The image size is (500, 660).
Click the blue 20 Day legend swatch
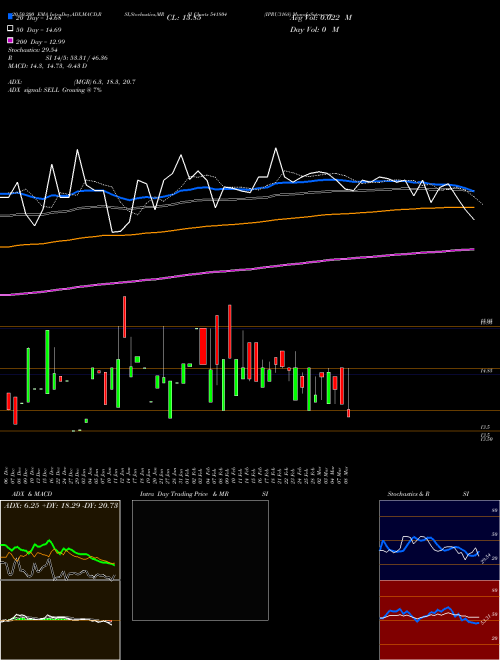pos(10,17)
